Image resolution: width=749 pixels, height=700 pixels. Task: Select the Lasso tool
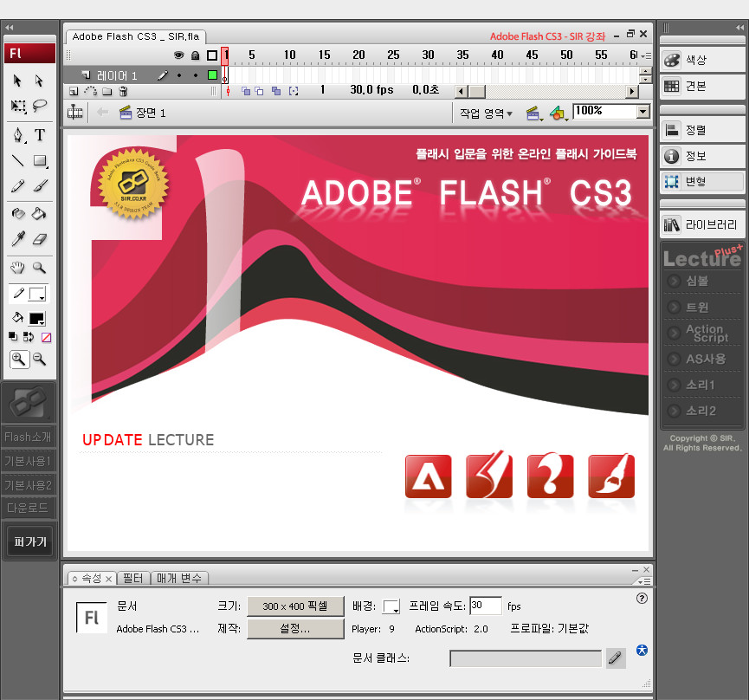point(40,105)
